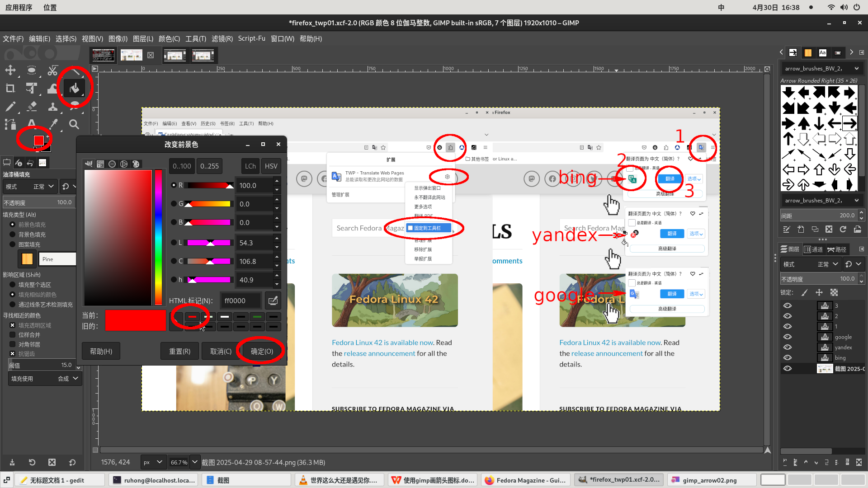Open the Script-Fu menu
868x488 pixels.
(x=251, y=39)
